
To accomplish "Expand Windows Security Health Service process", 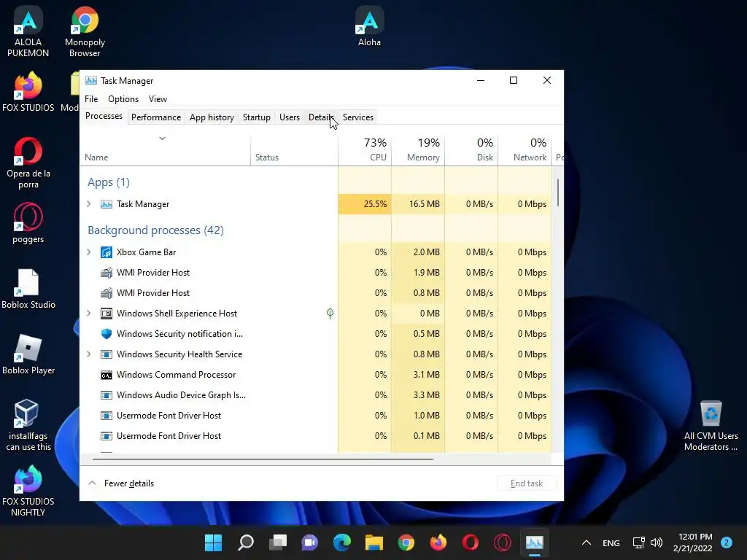I will click(x=88, y=354).
